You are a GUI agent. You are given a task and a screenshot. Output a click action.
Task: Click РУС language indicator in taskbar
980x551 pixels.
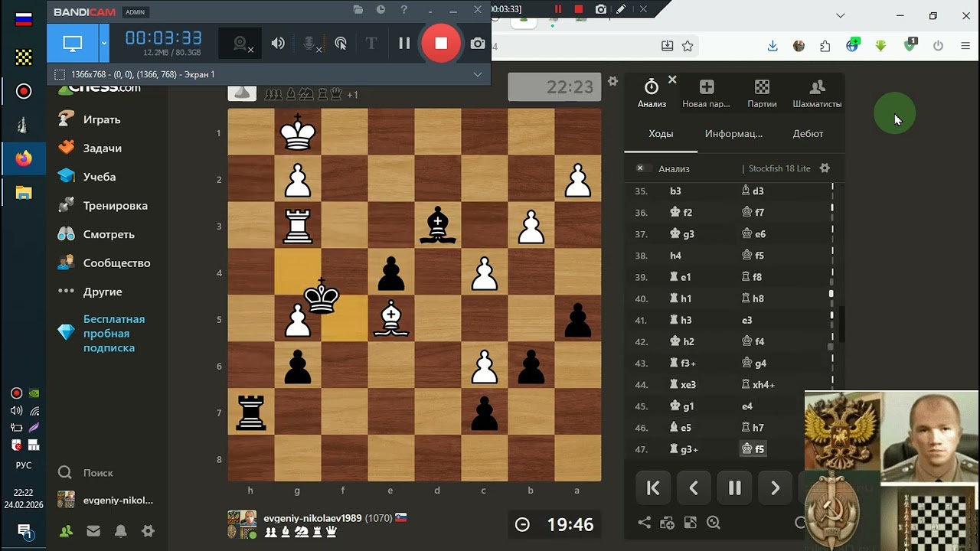pos(24,465)
